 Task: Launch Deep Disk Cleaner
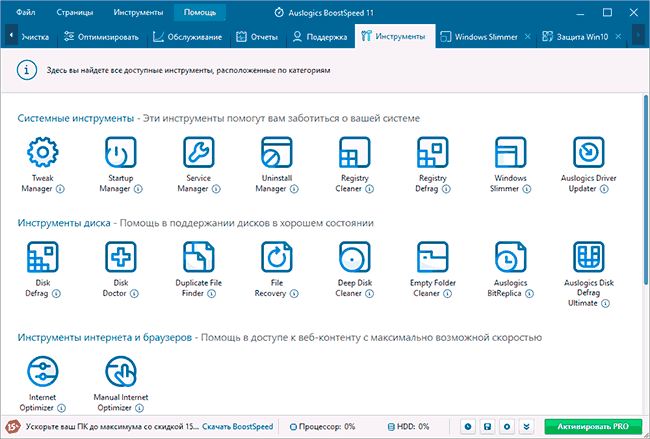tap(354, 257)
